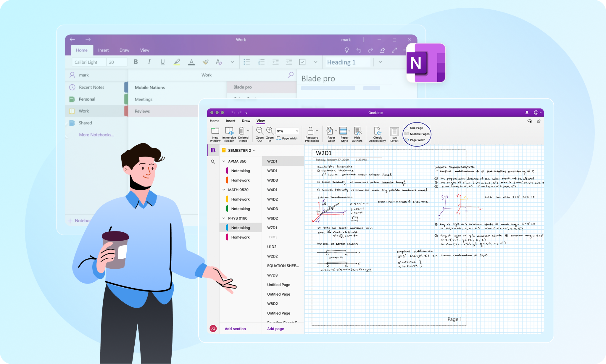This screenshot has width=606, height=364.
Task: Collapse the MATH 0520 section group
Action: point(224,190)
